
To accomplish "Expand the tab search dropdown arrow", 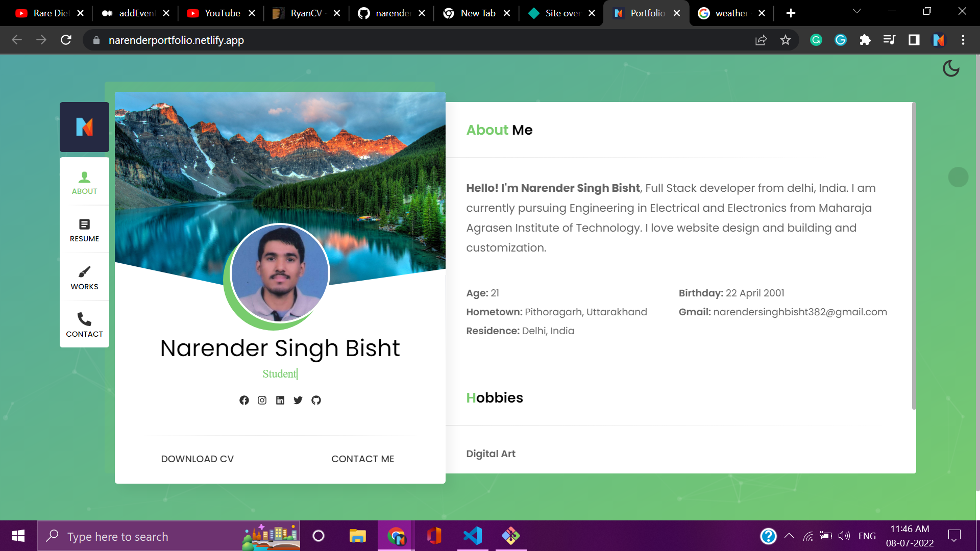I will click(x=857, y=11).
